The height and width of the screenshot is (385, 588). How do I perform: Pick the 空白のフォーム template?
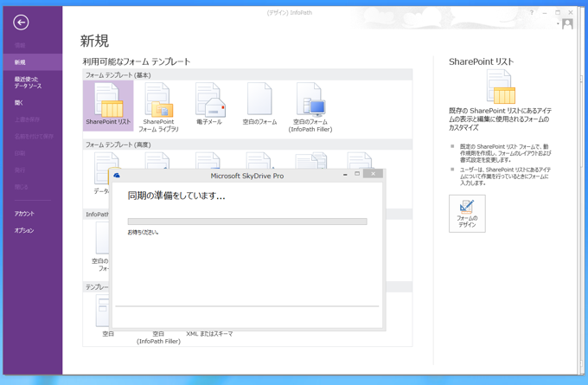click(259, 104)
